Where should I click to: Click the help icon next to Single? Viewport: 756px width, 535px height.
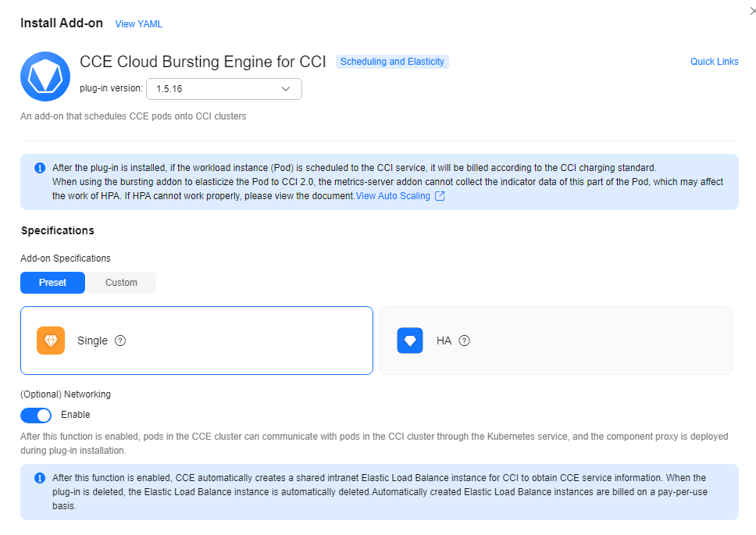click(120, 341)
